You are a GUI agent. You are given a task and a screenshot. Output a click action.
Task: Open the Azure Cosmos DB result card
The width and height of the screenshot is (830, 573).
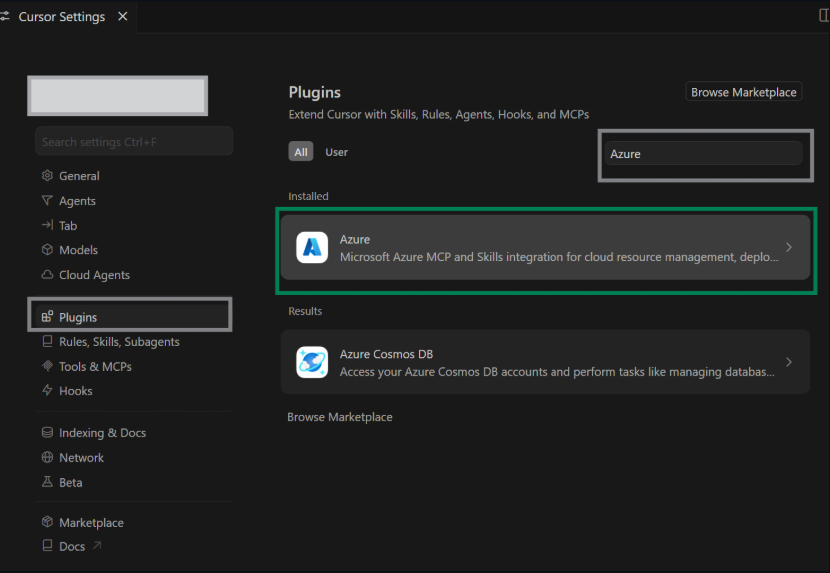[x=545, y=362]
